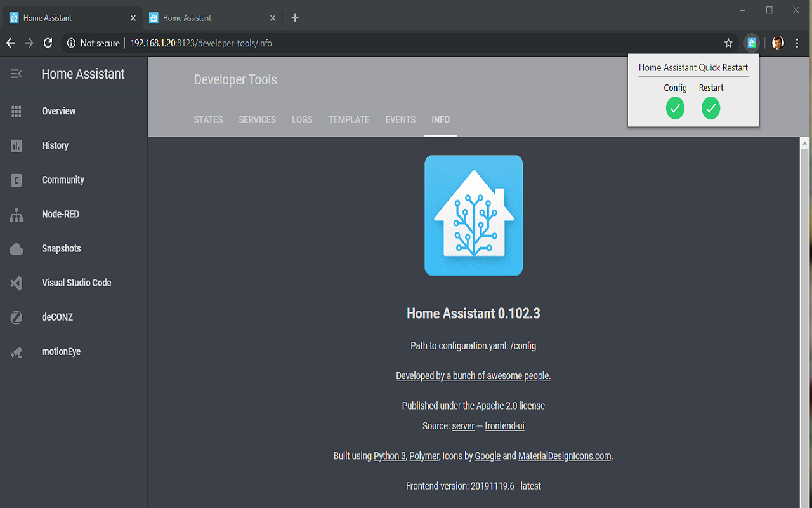Go back to the previous page

tap(10, 43)
